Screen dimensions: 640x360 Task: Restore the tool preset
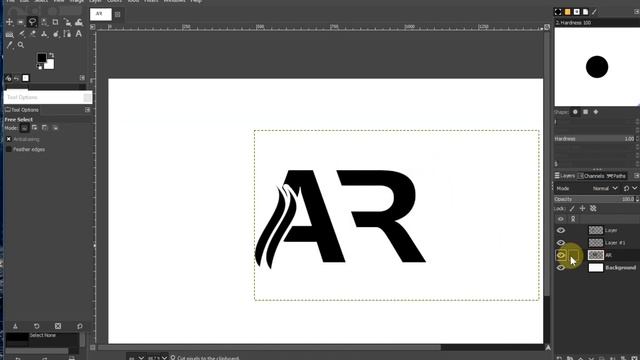(x=37, y=326)
